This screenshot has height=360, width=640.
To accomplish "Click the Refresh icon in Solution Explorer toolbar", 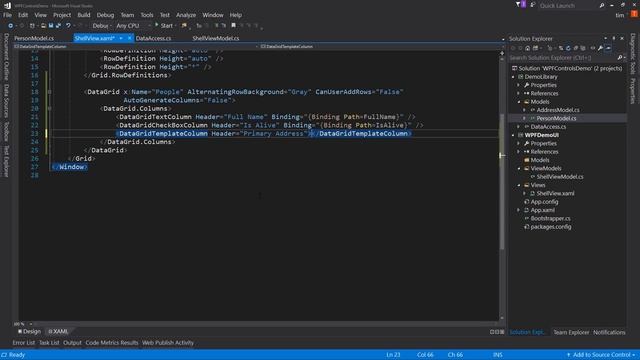I will coord(568,48).
